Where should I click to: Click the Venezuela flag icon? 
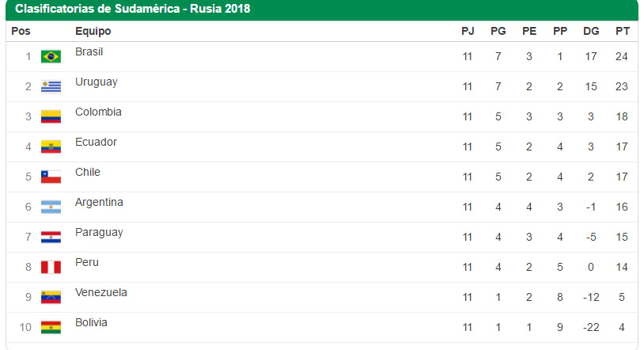[x=51, y=297]
